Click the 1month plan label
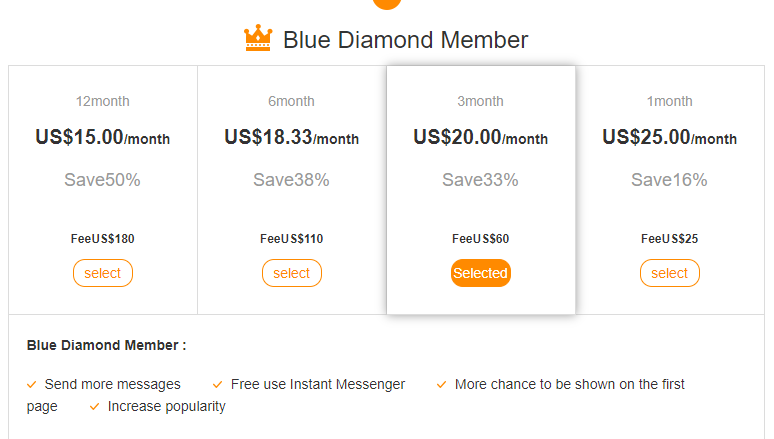Screen dimensions: 774x439 tap(670, 101)
